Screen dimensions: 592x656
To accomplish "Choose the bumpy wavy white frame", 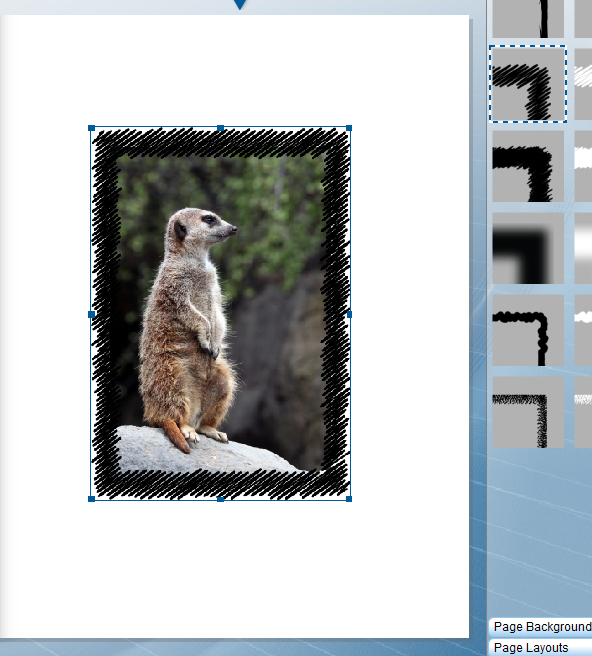I will [583, 330].
